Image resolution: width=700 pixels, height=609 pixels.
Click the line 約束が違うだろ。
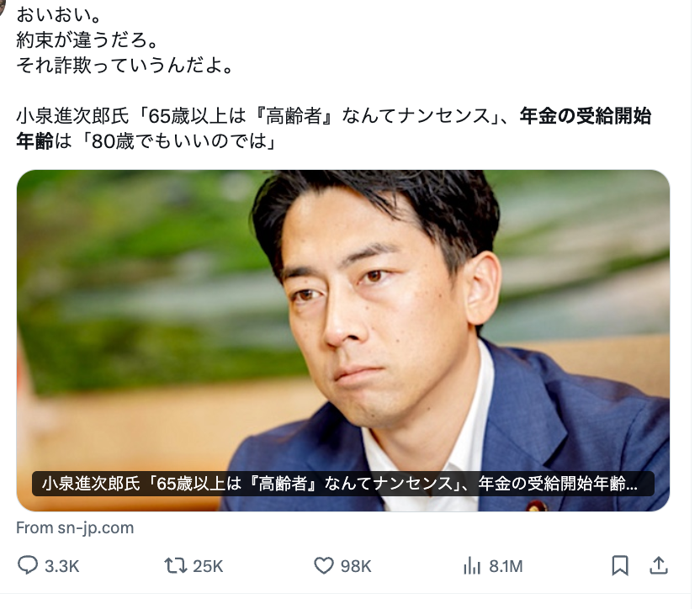[87, 40]
